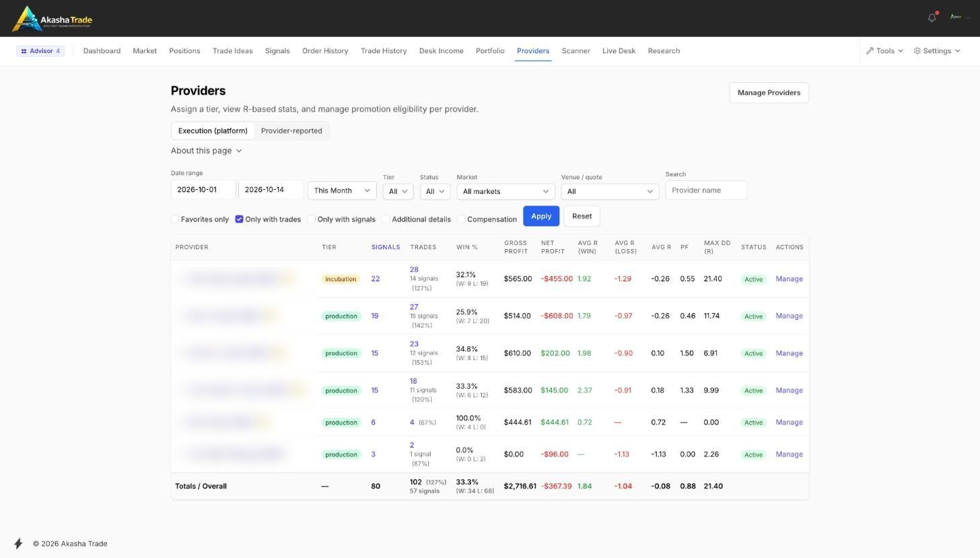This screenshot has width=980, height=558.
Task: Open the Tools menu
Action: coord(884,51)
